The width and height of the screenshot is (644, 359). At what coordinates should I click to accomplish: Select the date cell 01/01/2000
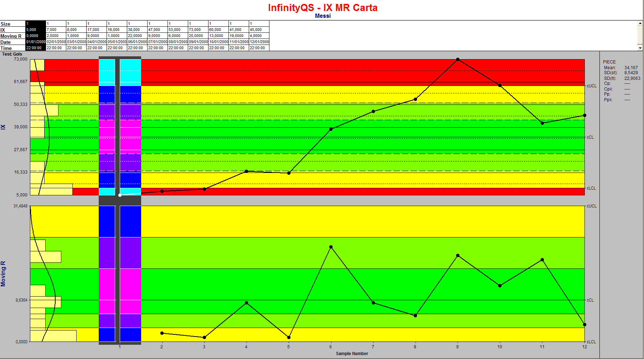tap(36, 42)
